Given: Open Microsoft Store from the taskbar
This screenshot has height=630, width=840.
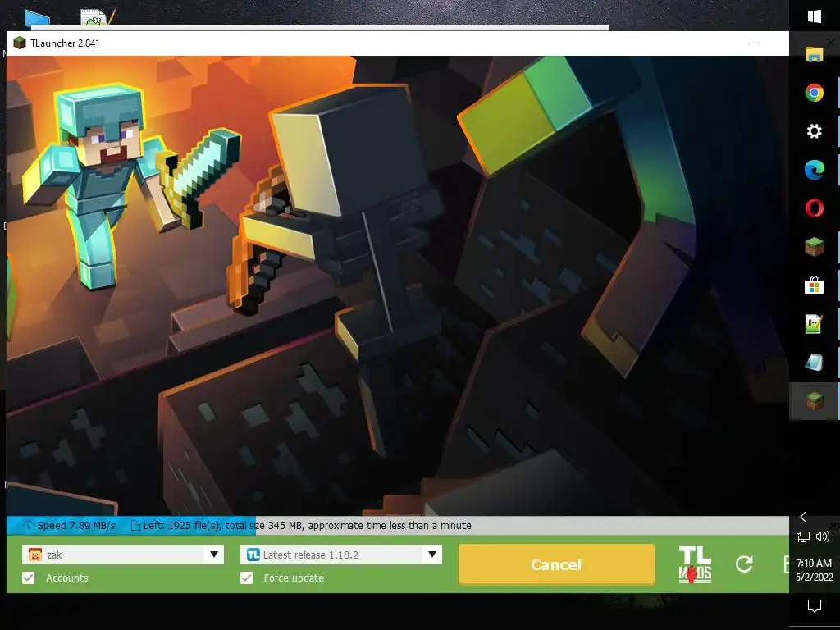Looking at the screenshot, I should coord(815,285).
